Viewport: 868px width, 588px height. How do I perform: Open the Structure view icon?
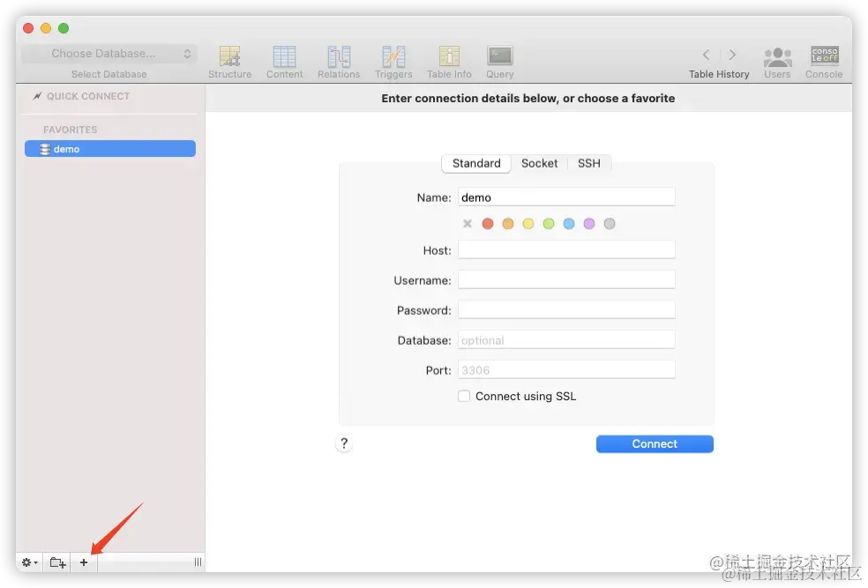point(229,55)
